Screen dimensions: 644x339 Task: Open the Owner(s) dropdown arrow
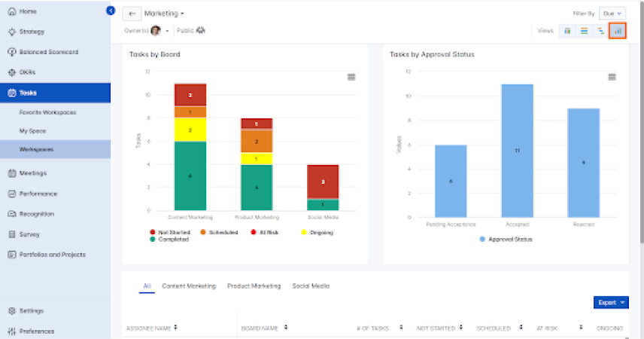(167, 31)
